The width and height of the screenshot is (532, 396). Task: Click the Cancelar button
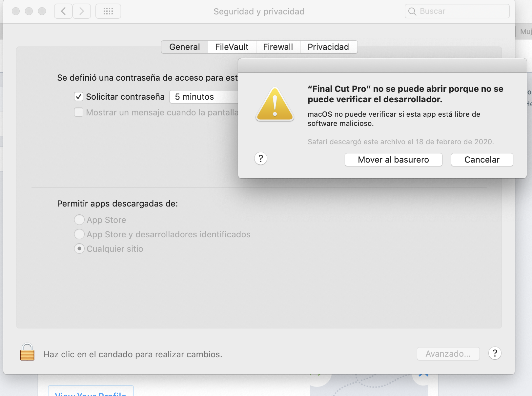click(482, 160)
